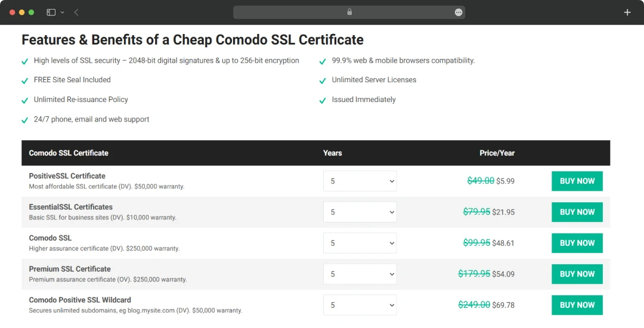Click the $69.78 price
644x328 pixels.
[x=503, y=305]
